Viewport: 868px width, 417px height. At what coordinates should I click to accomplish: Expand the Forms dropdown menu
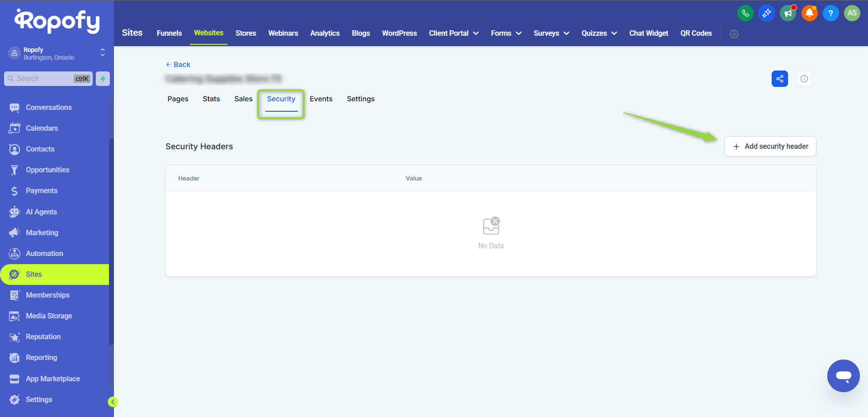(506, 33)
